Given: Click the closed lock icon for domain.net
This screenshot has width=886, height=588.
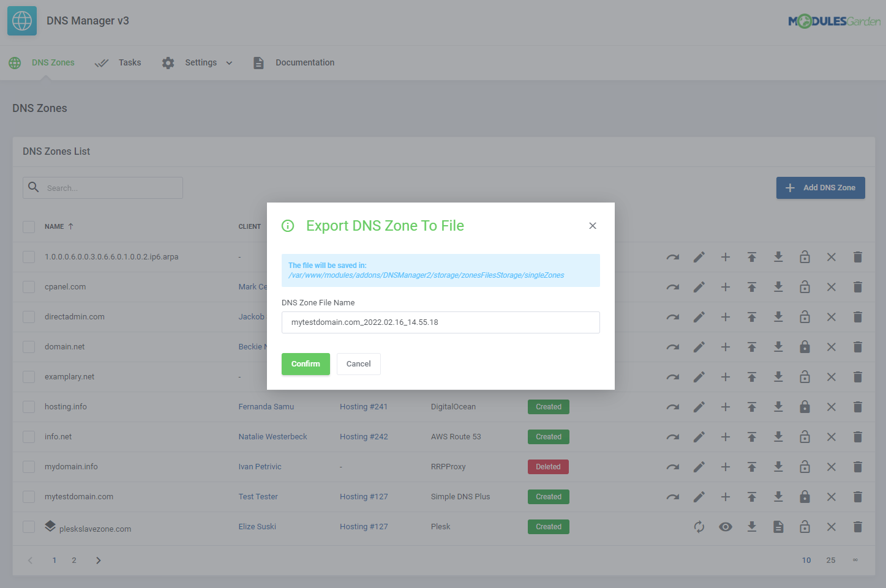Looking at the screenshot, I should point(805,347).
